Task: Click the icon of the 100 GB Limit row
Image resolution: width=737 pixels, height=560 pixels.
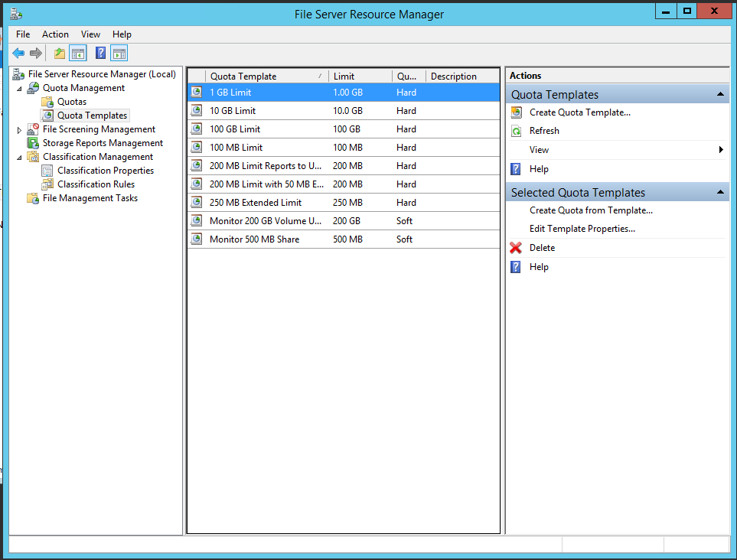Action: 197,129
